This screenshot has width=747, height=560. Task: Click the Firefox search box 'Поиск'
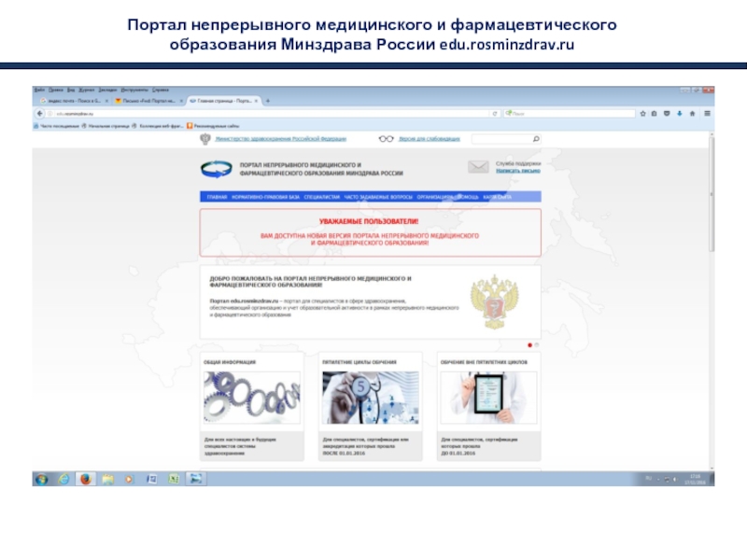(570, 113)
